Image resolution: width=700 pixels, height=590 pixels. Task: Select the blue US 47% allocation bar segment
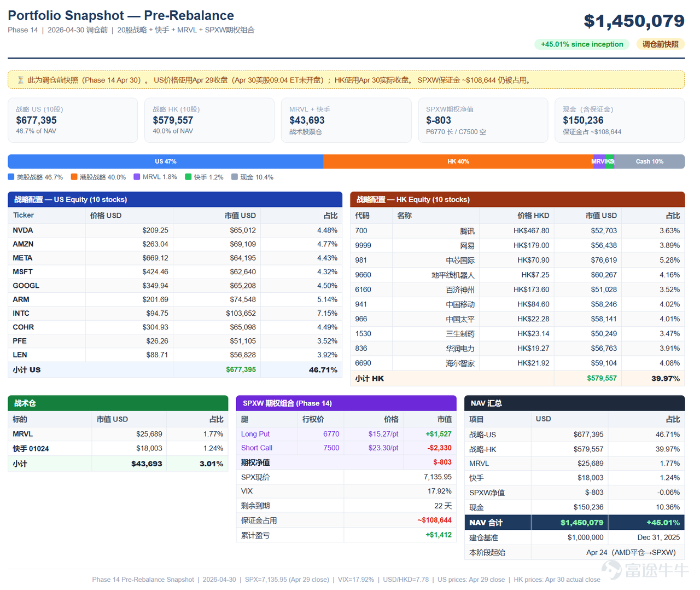click(x=166, y=161)
